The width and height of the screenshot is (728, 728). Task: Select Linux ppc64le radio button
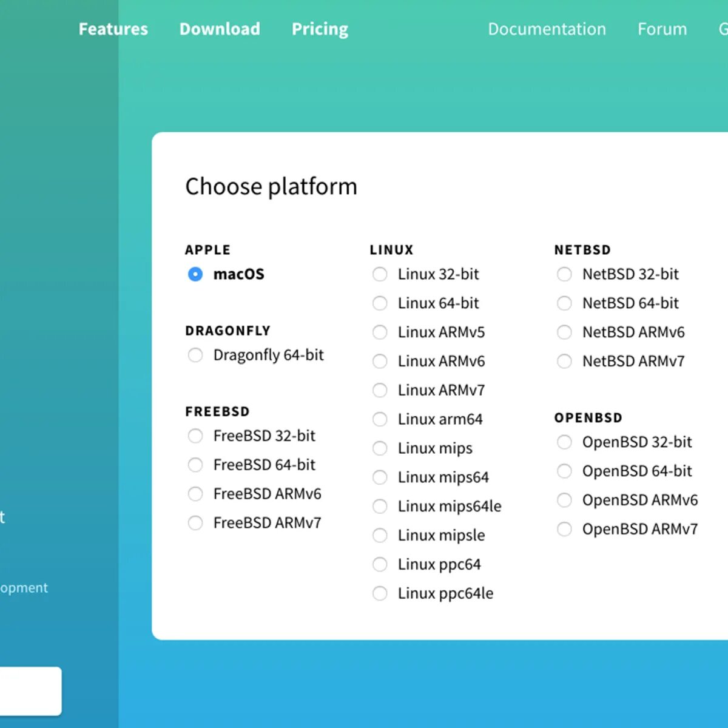[380, 593]
